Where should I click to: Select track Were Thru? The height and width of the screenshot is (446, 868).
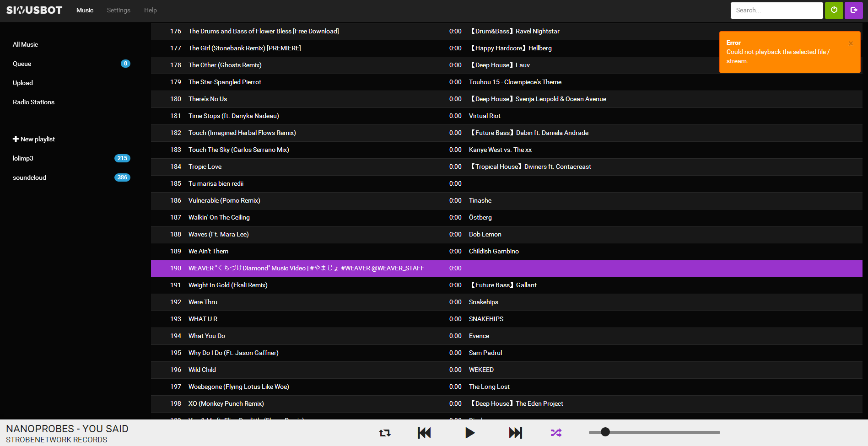tap(507, 302)
